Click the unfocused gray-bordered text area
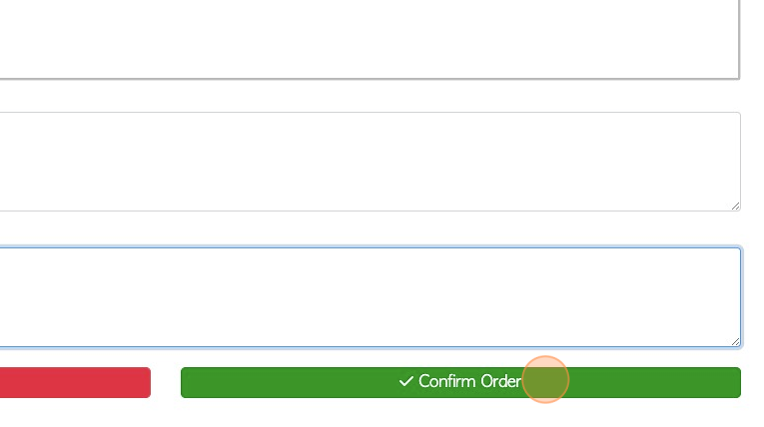This screenshot has height=427, width=764. pos(370,162)
